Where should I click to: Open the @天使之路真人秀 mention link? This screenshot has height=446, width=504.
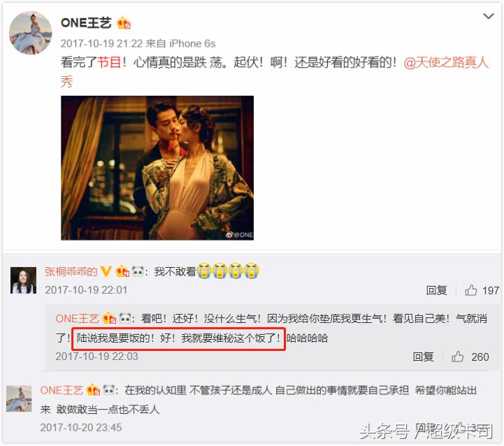445,62
